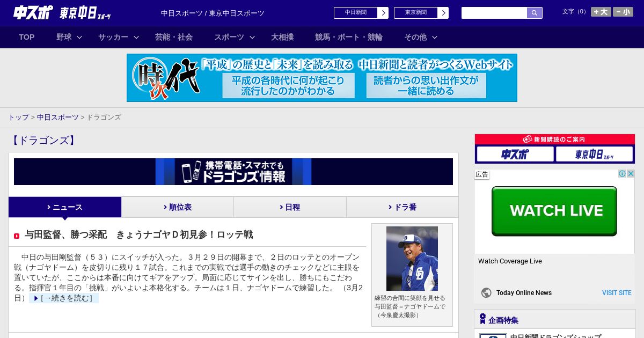The image size is (644, 338).
Task: Click the red bullet icon by the 与田監督 headline
Action: point(17,236)
